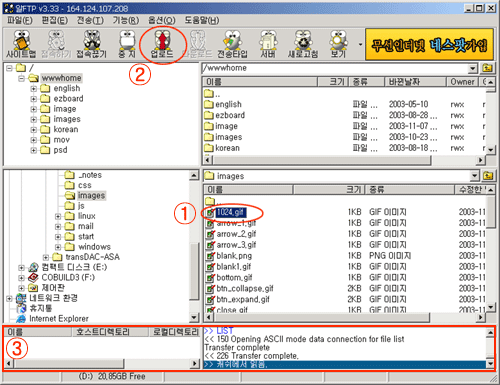Open the 파일(F) menu
Viewport: 500px width, 385px height.
click(20, 20)
